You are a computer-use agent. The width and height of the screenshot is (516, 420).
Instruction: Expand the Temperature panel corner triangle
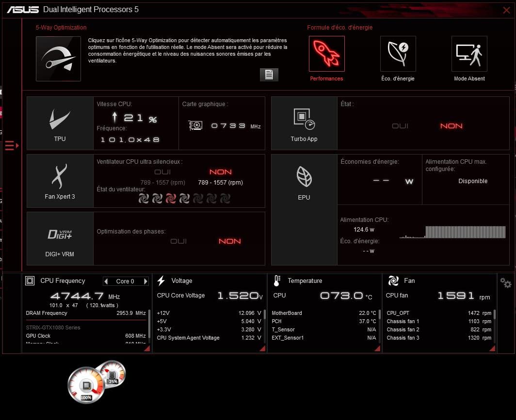377,348
